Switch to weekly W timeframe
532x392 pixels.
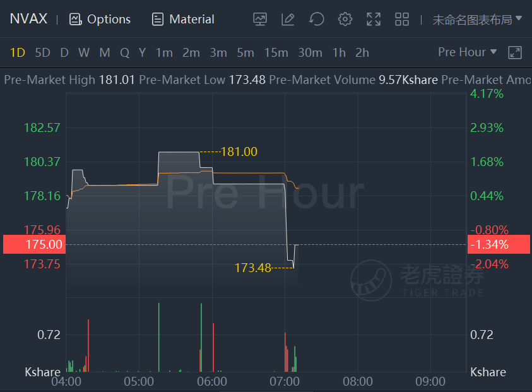84,52
